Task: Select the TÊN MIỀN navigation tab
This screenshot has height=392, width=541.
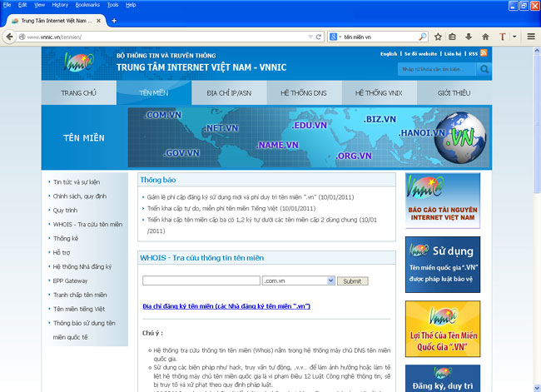Action: 154,93
